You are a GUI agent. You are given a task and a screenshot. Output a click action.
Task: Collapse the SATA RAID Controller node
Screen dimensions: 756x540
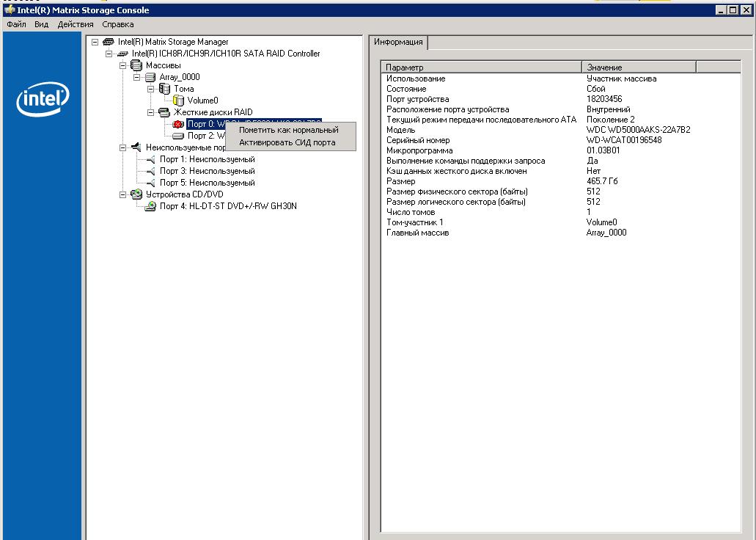[109, 54]
